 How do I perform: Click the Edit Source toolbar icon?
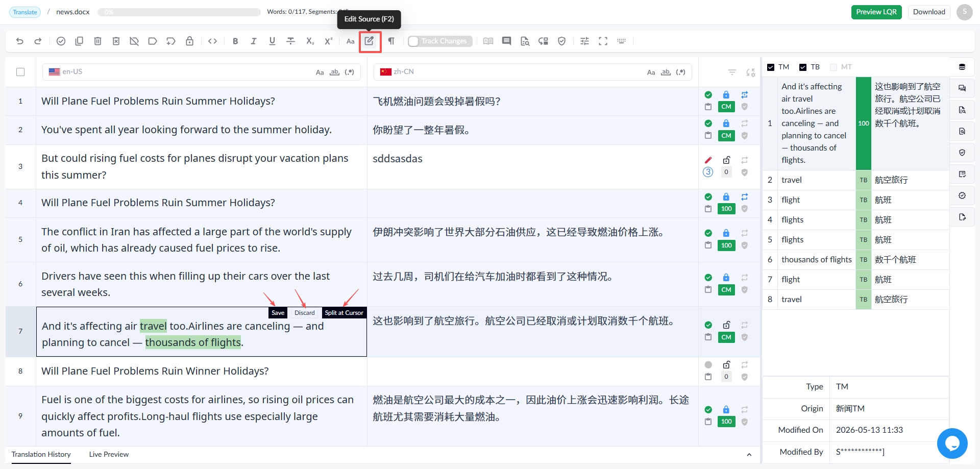[370, 41]
